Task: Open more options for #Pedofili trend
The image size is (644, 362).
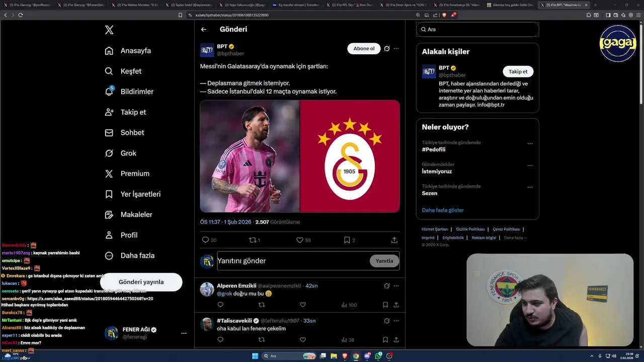Action: tap(530, 143)
